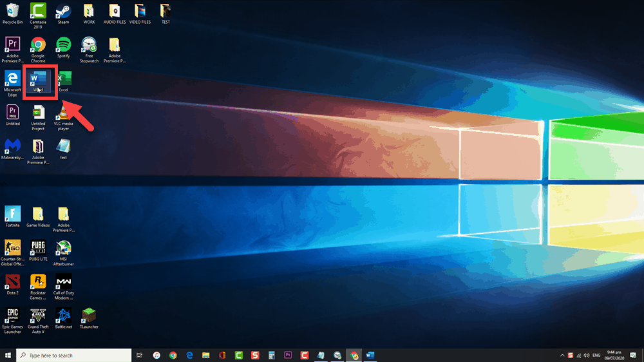The height and width of the screenshot is (362, 644).
Task: Show hidden system tray icons
Action: click(x=562, y=356)
